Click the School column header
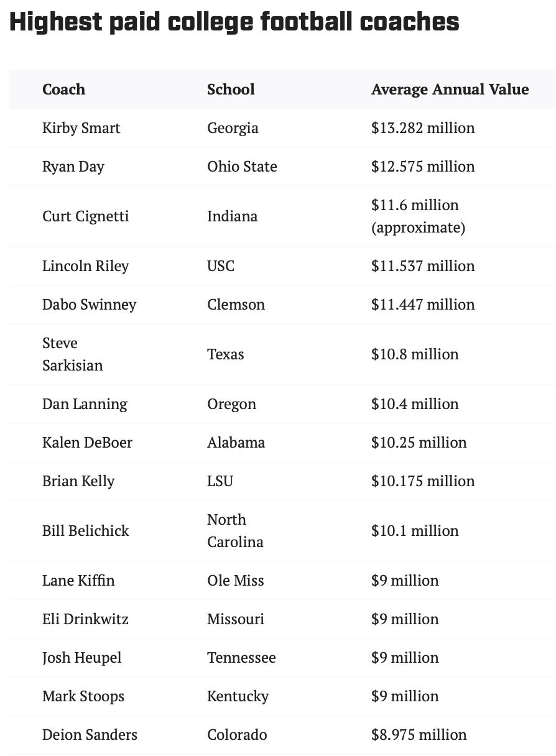The height and width of the screenshot is (756, 556). point(231,90)
